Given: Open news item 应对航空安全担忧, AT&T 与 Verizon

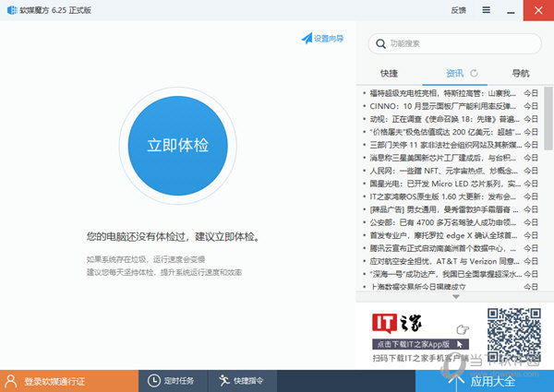Looking at the screenshot, I should [x=451, y=261].
